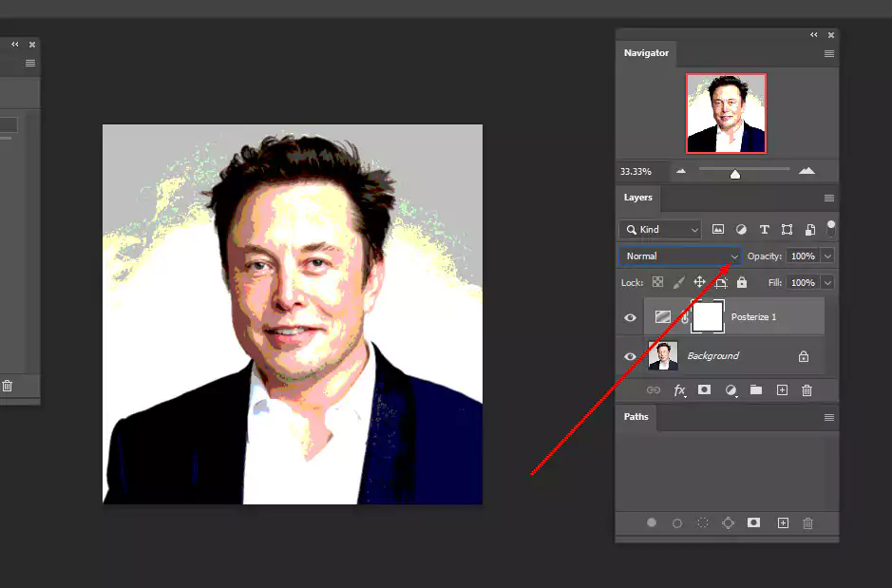Zoom in using Navigator large mountains icon
Viewport: 892px width, 588px height.
807,171
